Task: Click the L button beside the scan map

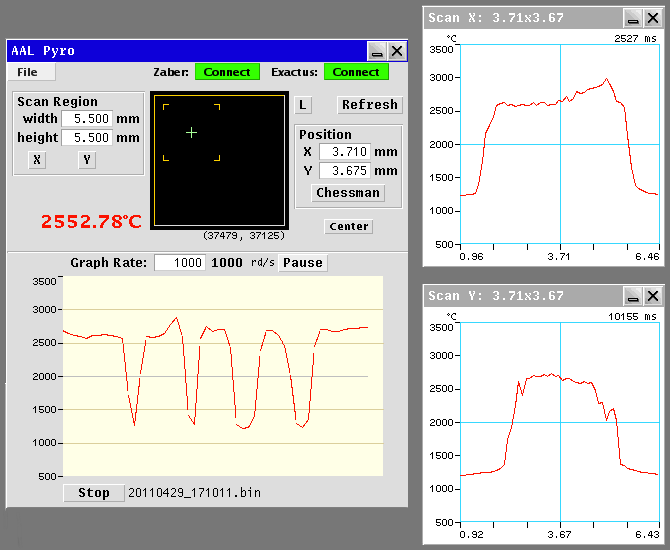Action: (303, 105)
